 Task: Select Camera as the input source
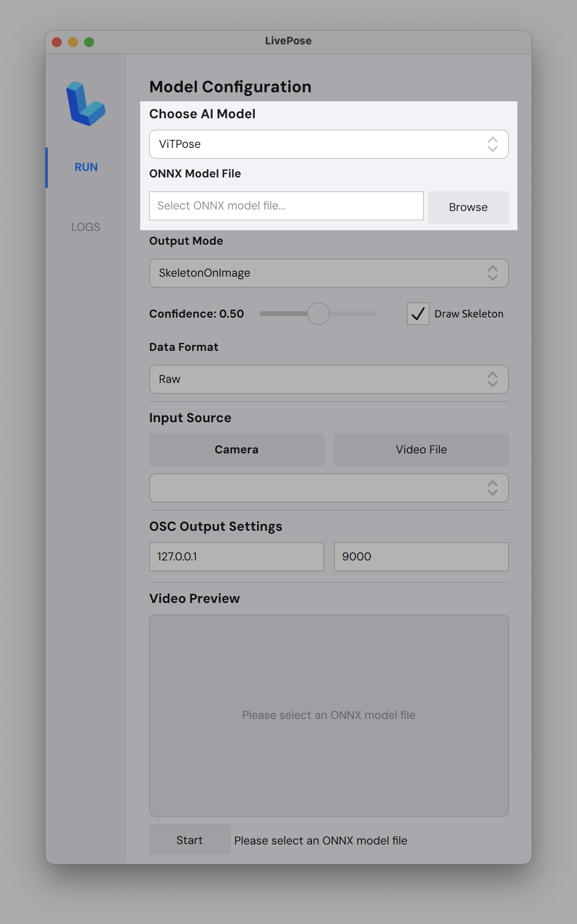tap(236, 450)
